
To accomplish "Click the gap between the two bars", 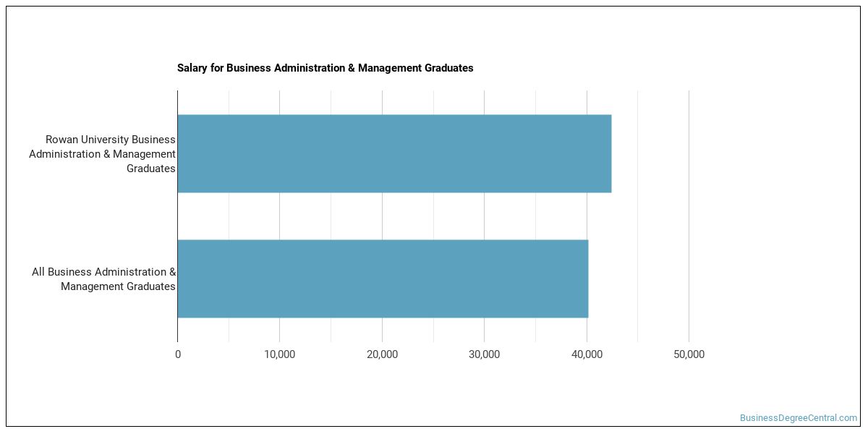I will (x=394, y=216).
